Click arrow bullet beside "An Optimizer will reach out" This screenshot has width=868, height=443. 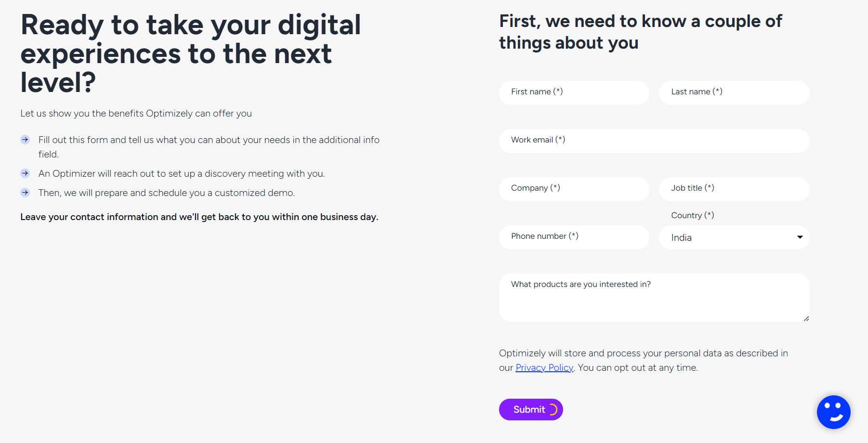25,173
